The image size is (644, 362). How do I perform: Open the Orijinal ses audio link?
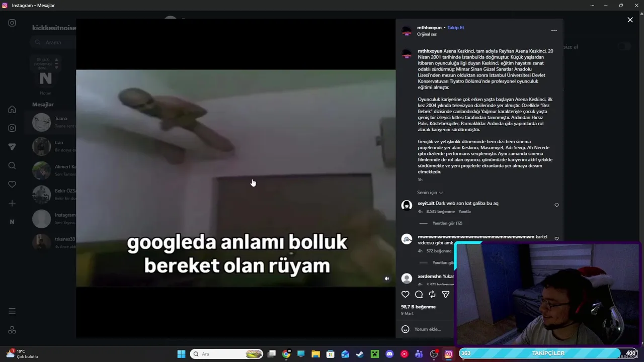click(427, 34)
